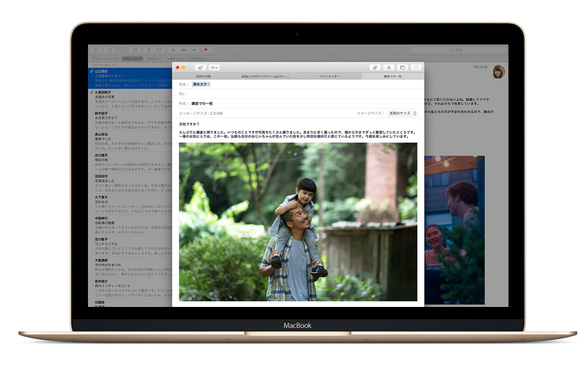Screen dimensions: 588x374
Task: Click the reply arrow icon in the toolbar
Action: coord(172,50)
